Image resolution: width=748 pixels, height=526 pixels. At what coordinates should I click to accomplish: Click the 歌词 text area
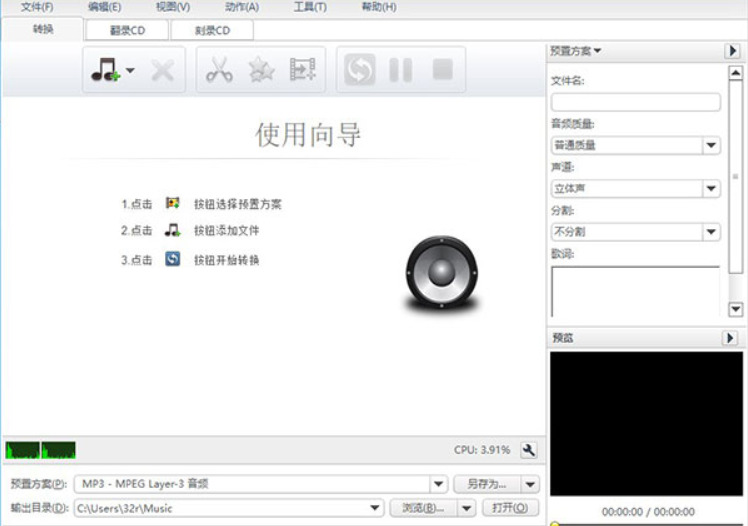[635, 291]
